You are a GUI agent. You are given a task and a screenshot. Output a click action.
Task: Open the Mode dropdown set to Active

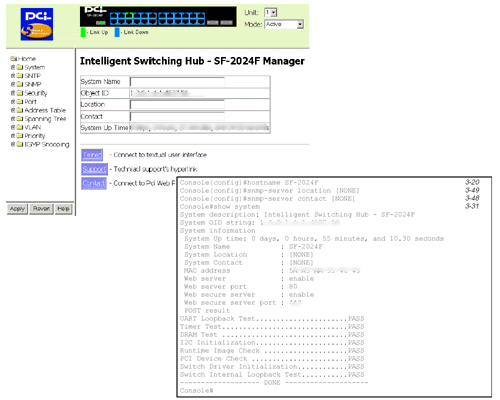pos(284,24)
